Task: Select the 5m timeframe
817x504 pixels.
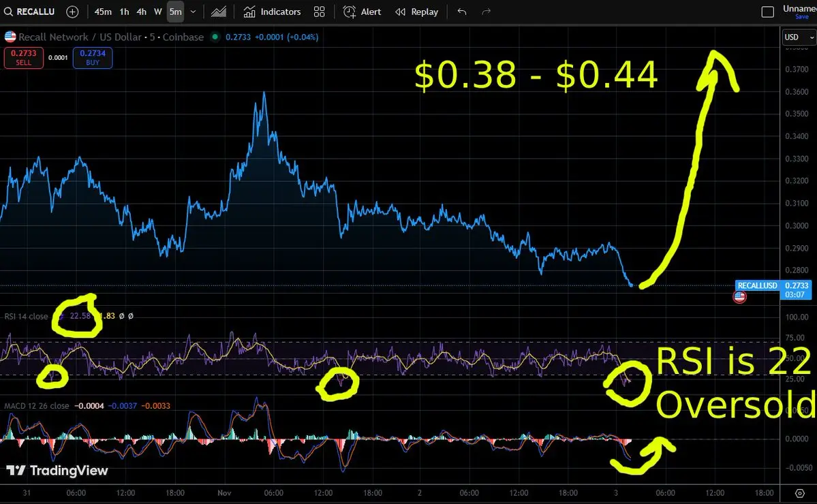Action: click(x=176, y=12)
